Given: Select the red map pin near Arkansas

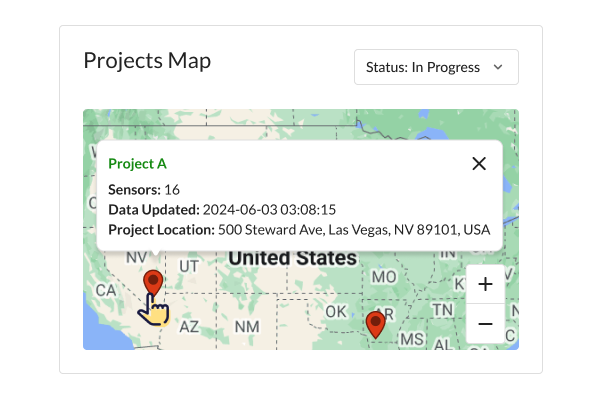Looking at the screenshot, I should [375, 325].
